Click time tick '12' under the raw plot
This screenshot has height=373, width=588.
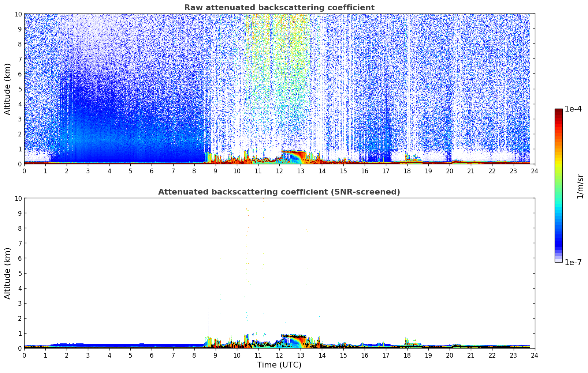[279, 171]
